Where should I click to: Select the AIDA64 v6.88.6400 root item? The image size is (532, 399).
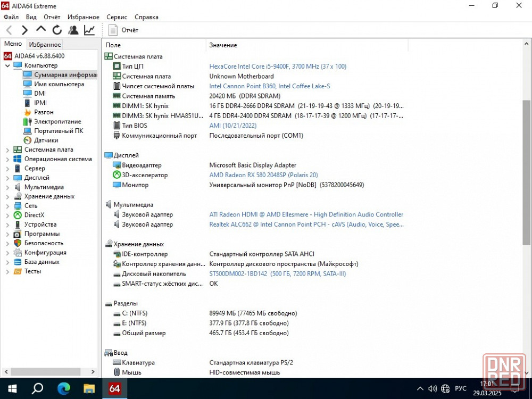34,56
